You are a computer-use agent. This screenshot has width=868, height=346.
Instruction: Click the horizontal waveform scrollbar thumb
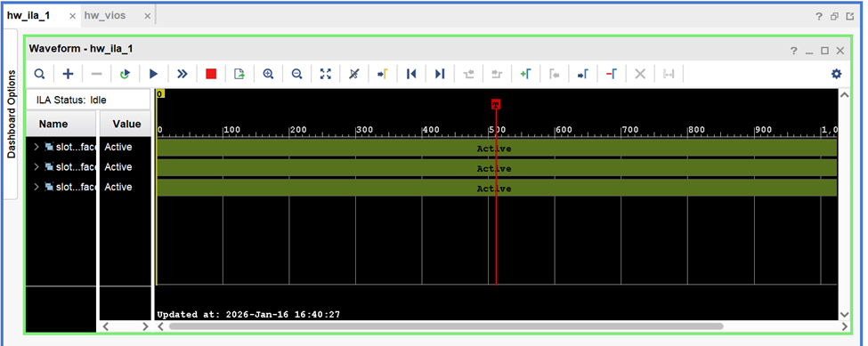[446, 326]
